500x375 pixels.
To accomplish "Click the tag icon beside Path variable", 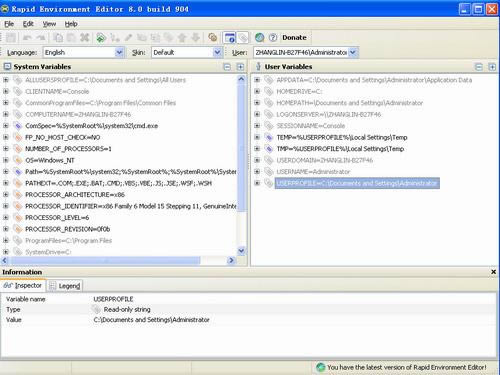I will click(18, 172).
